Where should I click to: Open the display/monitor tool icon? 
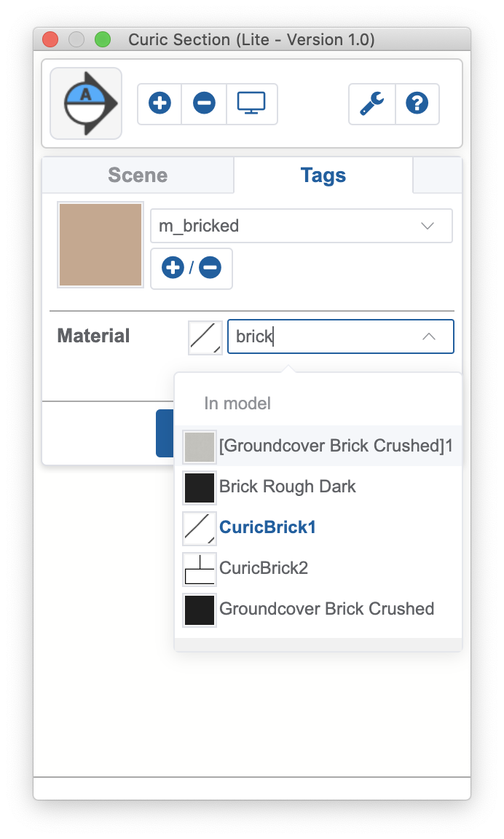pos(251,103)
